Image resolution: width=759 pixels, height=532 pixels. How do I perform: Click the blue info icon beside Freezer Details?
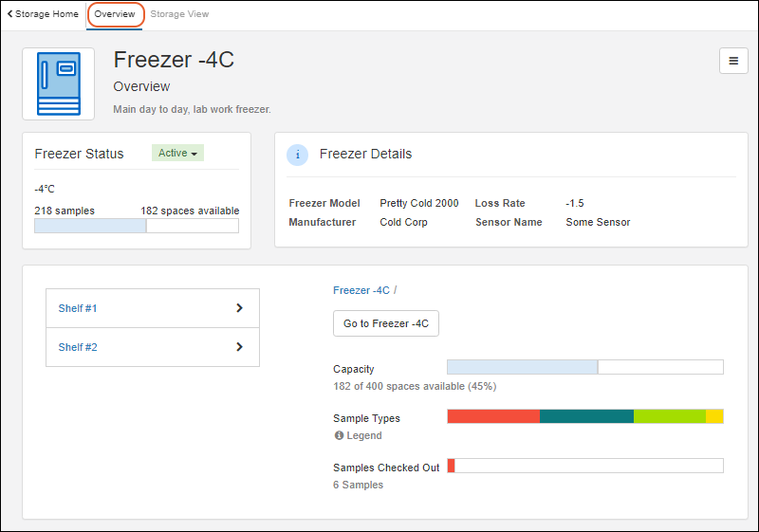click(297, 155)
